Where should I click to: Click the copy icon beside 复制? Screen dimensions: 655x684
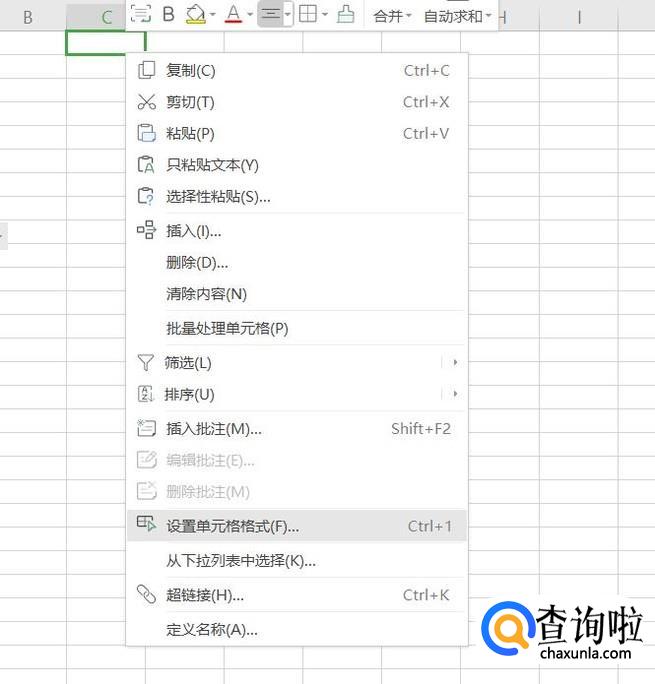point(146,70)
